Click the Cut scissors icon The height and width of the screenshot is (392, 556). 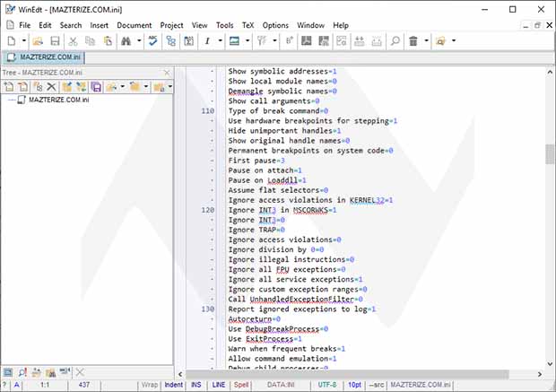coord(73,40)
